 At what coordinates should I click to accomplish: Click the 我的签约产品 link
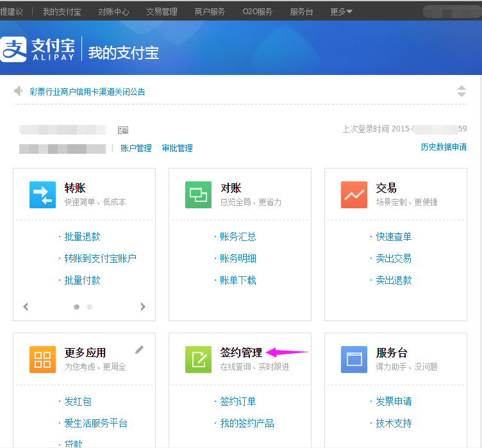click(x=247, y=423)
